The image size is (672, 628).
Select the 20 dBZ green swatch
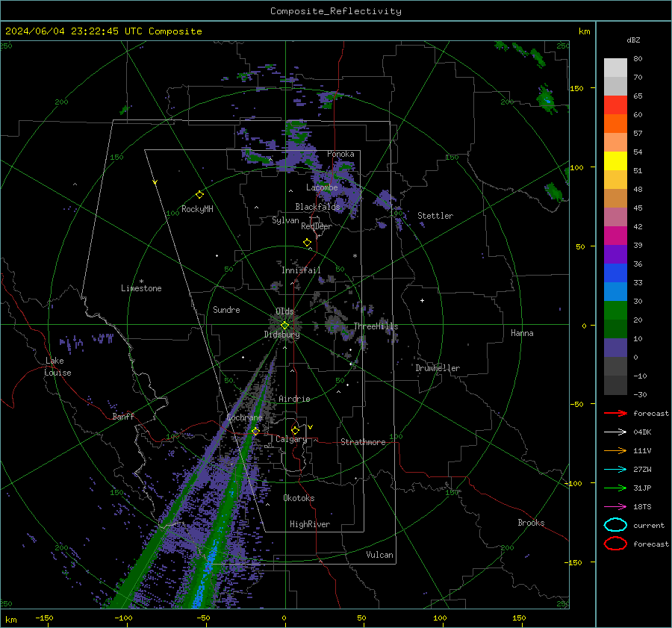pyautogui.click(x=615, y=310)
